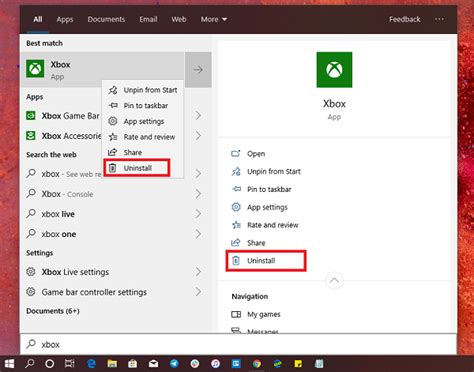Viewport: 474px width, 372px height.
Task: Launch Google Chrome from the taskbar
Action: 257,364
